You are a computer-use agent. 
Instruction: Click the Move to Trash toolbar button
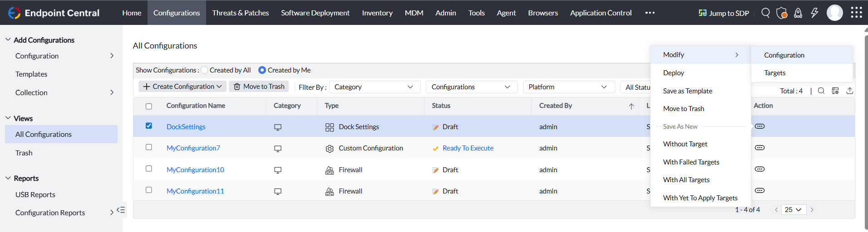click(x=259, y=87)
